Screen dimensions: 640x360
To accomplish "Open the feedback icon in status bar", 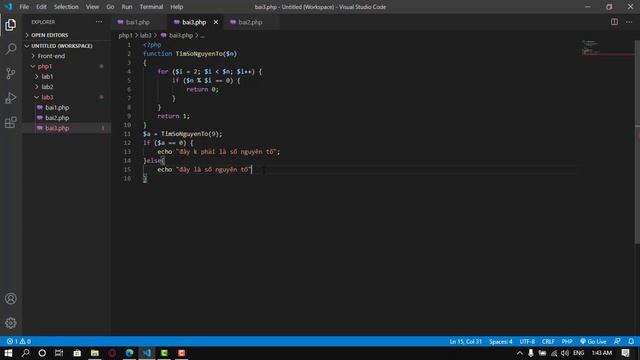I will click(x=617, y=341).
